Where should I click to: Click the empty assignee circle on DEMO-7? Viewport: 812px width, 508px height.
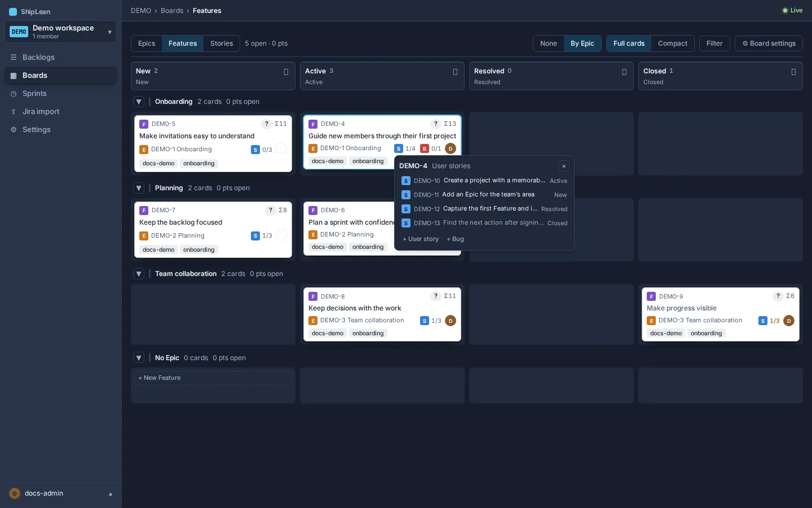[281, 235]
